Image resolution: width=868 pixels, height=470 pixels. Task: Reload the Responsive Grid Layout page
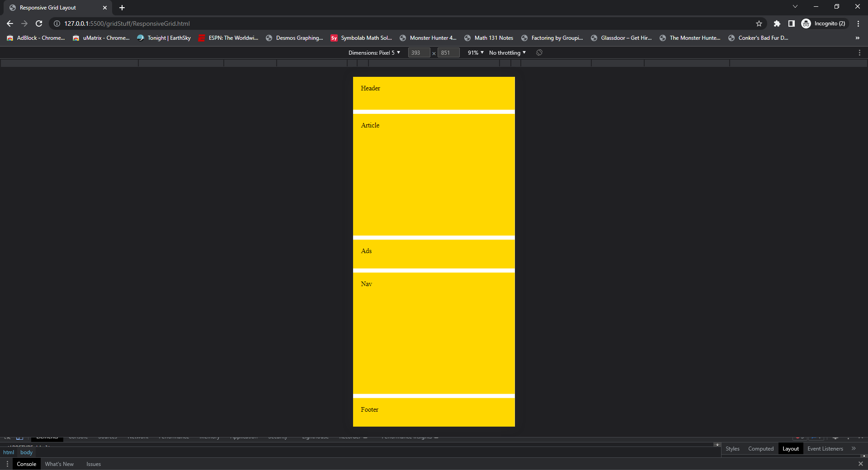click(39, 23)
